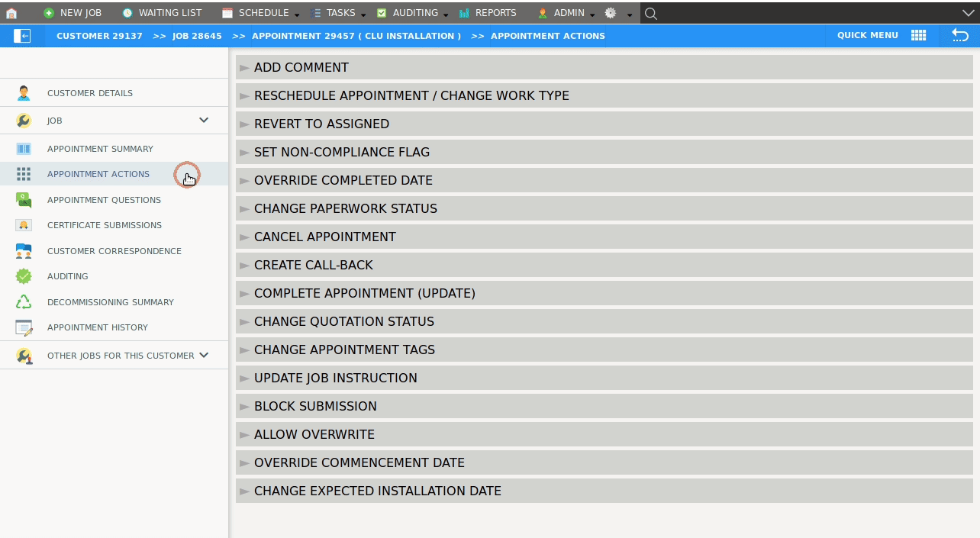980x538 pixels.
Task: Click the Job 28645 breadcrumb link
Action: [197, 36]
